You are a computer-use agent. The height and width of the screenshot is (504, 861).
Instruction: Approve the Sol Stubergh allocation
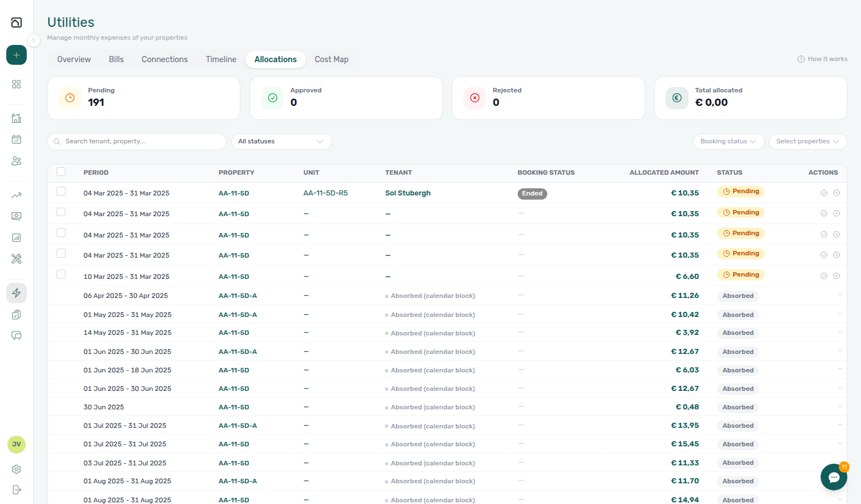[824, 193]
